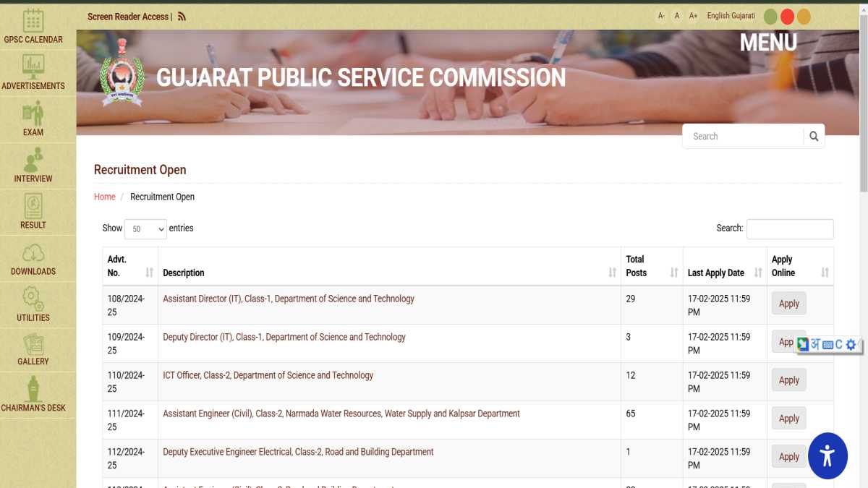This screenshot has width=868, height=488.
Task: Click the magnifier icon in the site search box
Action: [x=814, y=136]
